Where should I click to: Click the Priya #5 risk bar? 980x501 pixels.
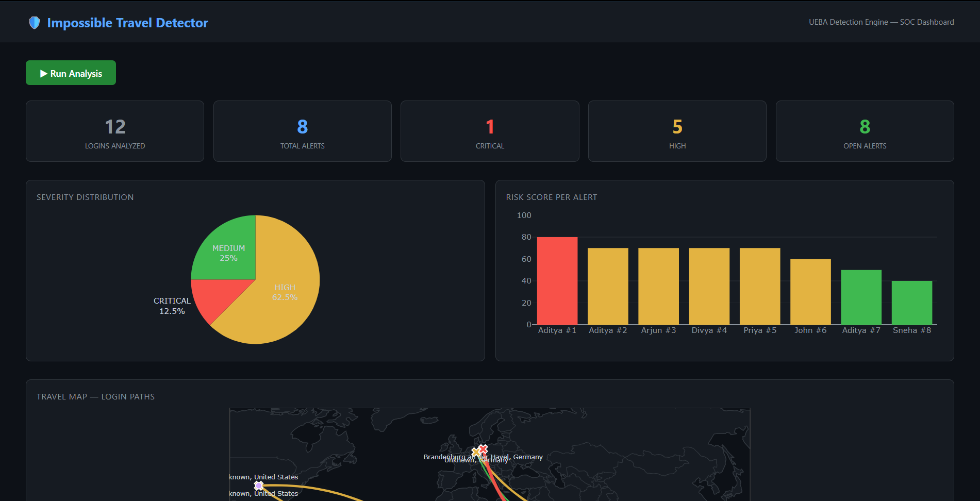(x=760, y=286)
